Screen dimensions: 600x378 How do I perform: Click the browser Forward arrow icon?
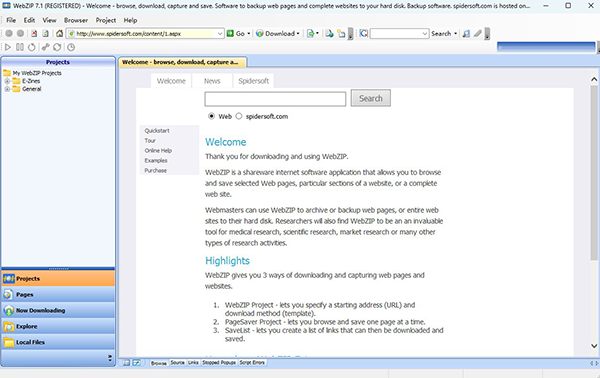[x=20, y=34]
